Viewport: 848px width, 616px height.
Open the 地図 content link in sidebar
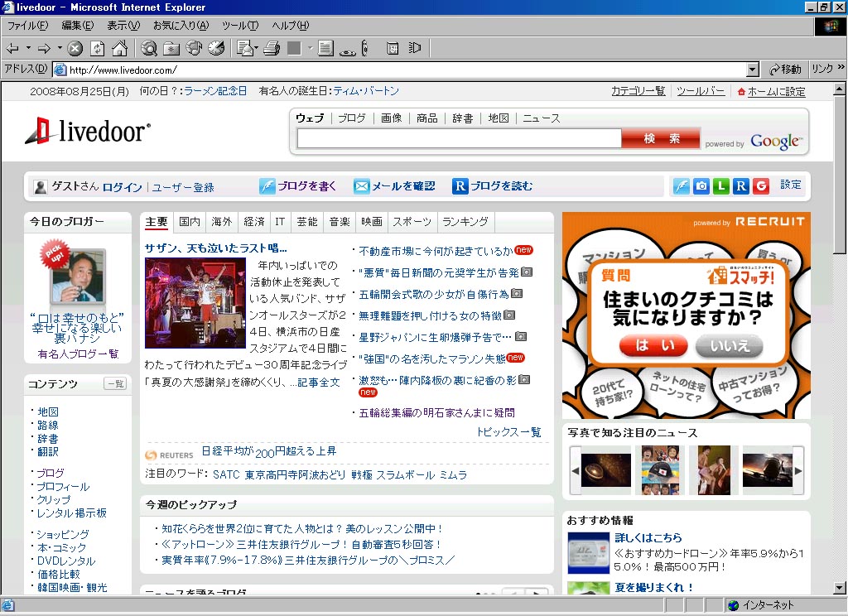coord(47,411)
